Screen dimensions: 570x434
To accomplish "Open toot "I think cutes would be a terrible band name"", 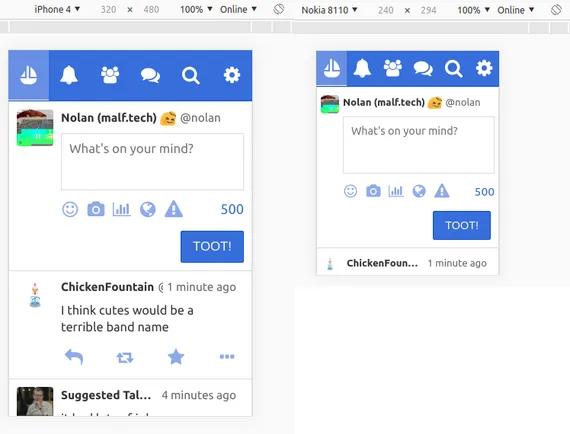I will (x=127, y=319).
